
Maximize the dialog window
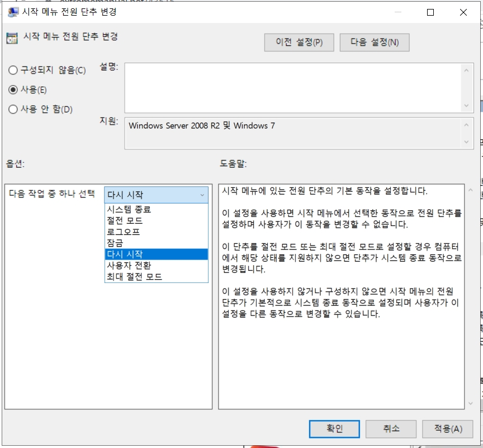point(430,12)
